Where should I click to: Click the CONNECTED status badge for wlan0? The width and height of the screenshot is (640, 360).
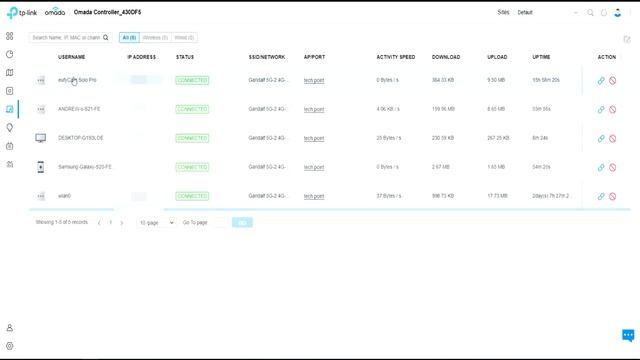click(x=192, y=196)
